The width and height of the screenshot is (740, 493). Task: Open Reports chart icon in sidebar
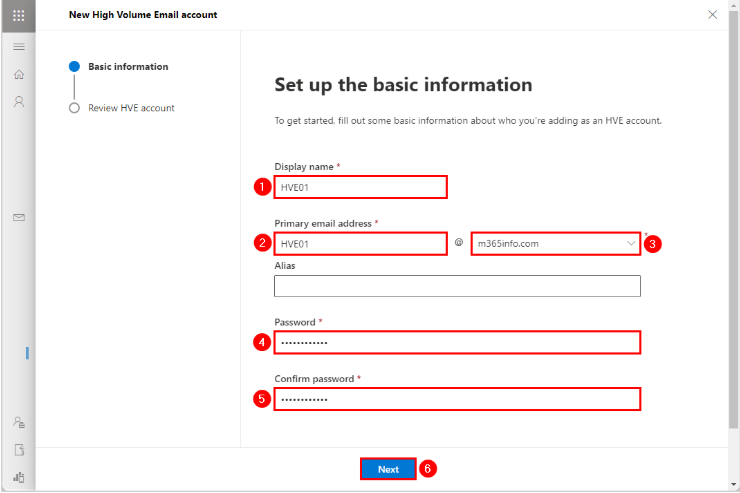(x=18, y=477)
